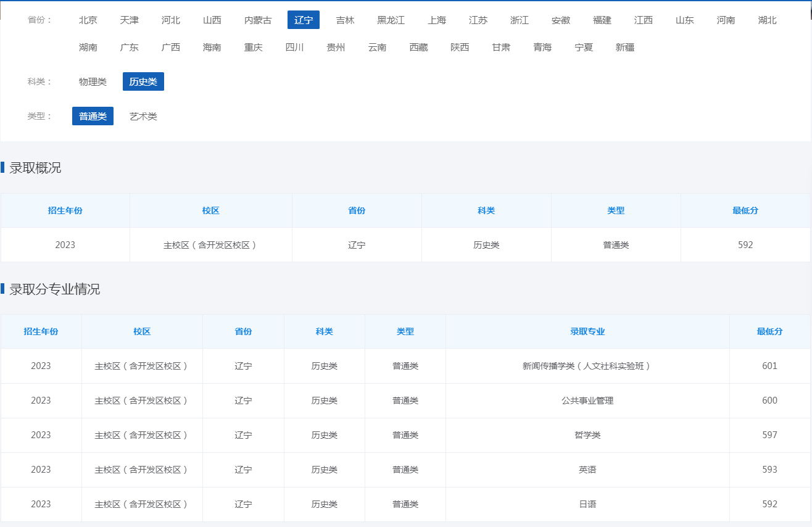
Task: Pick 浙江 province option
Action: 520,20
